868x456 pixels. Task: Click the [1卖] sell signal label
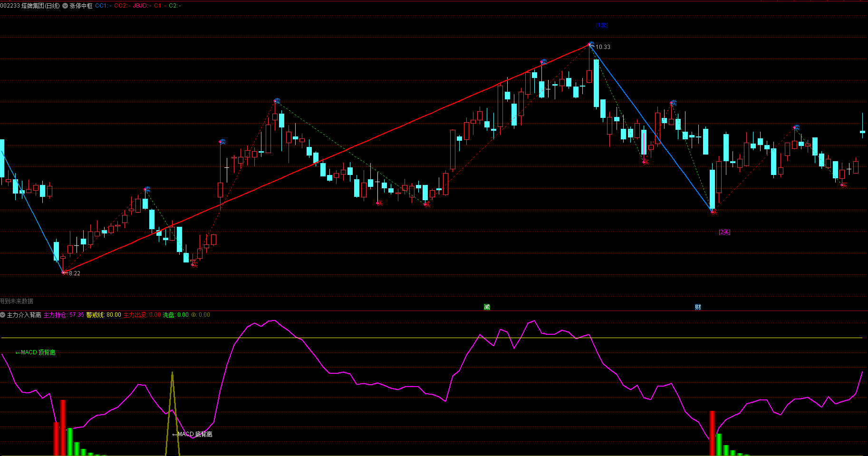(x=602, y=26)
